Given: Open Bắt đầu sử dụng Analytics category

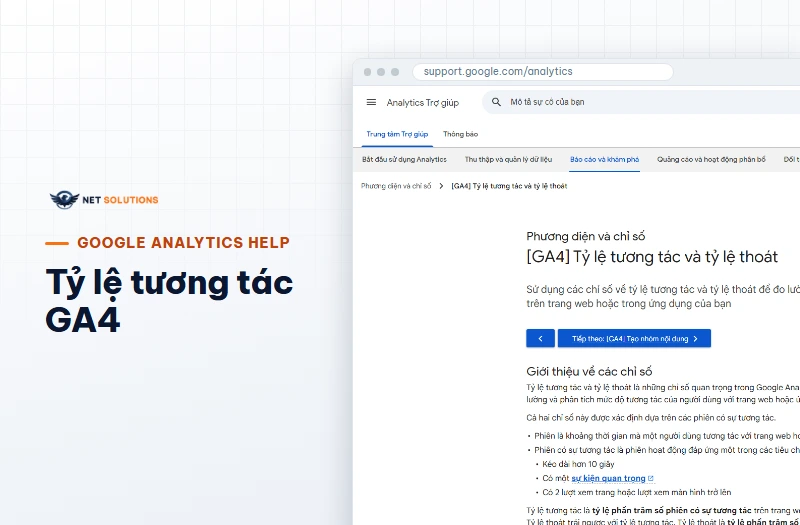Looking at the screenshot, I should click(x=404, y=160).
